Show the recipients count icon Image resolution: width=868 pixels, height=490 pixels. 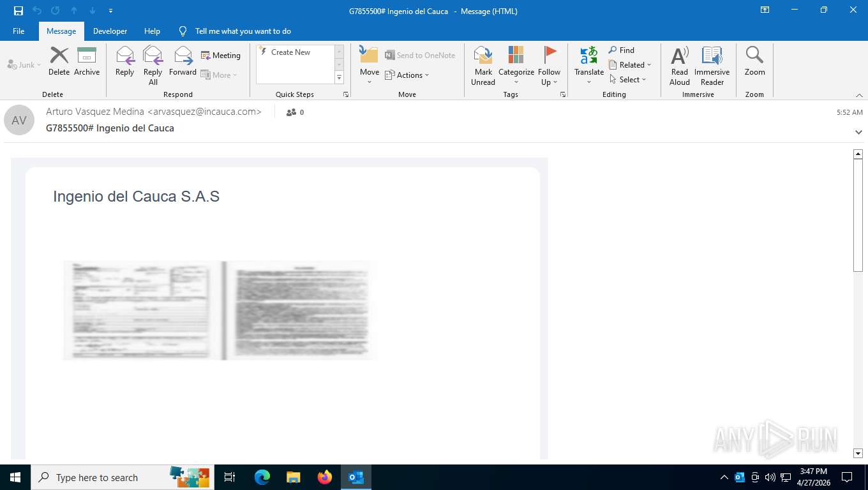[x=292, y=112]
